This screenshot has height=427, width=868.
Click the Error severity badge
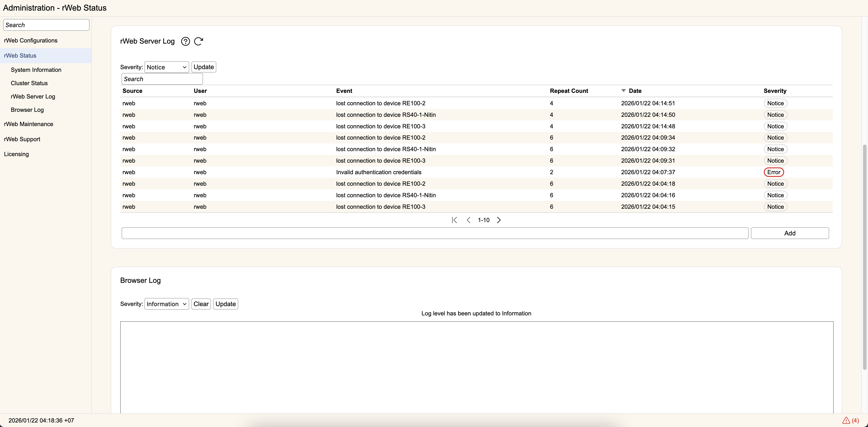[x=774, y=172]
